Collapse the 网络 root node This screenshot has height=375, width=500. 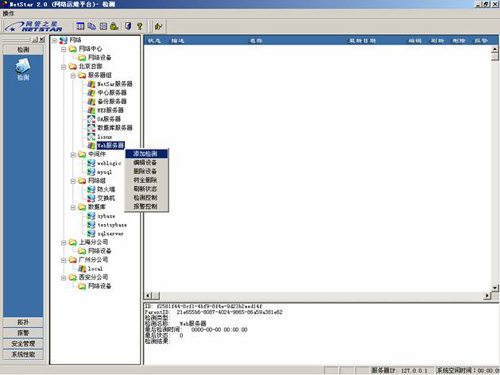click(x=54, y=40)
